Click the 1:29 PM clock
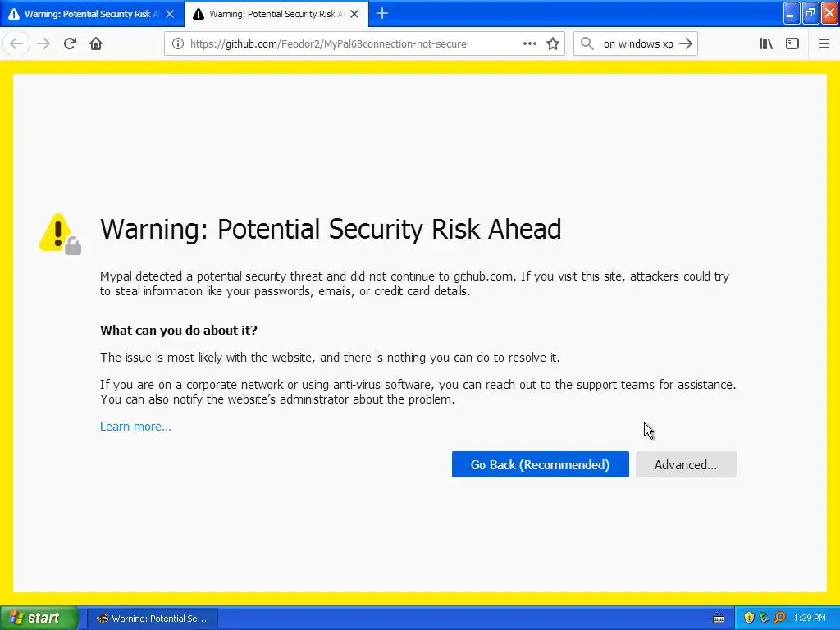 coord(810,619)
